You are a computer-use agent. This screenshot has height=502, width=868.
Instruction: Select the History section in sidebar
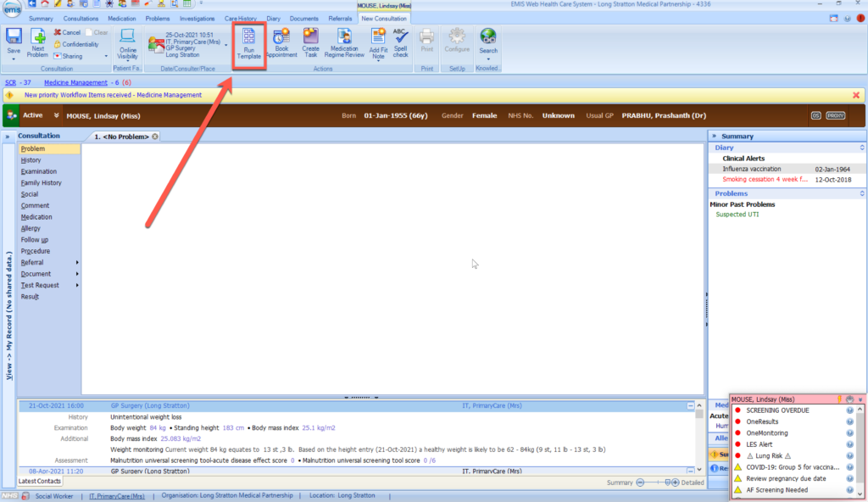click(x=31, y=160)
